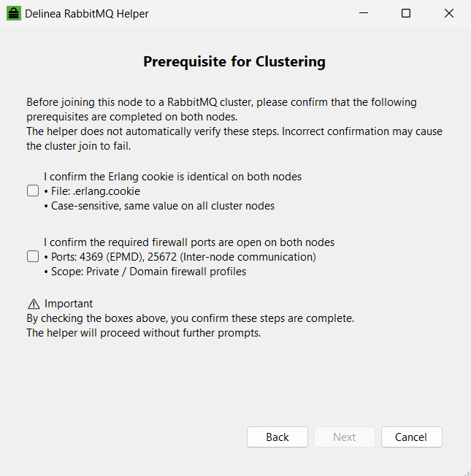The height and width of the screenshot is (476, 471).
Task: Click the warning triangle icon beside Important
Action: [x=34, y=304]
